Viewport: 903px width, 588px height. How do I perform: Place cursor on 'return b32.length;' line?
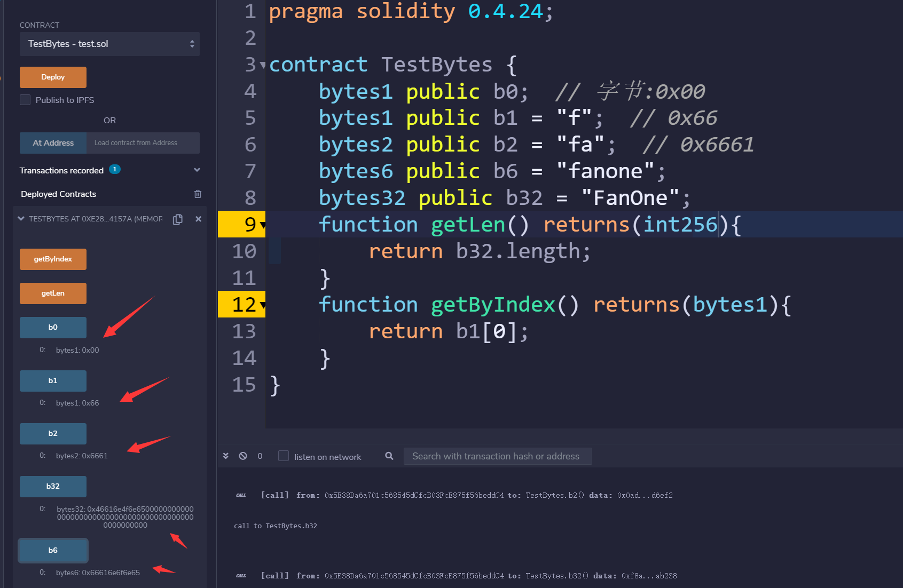click(x=480, y=251)
